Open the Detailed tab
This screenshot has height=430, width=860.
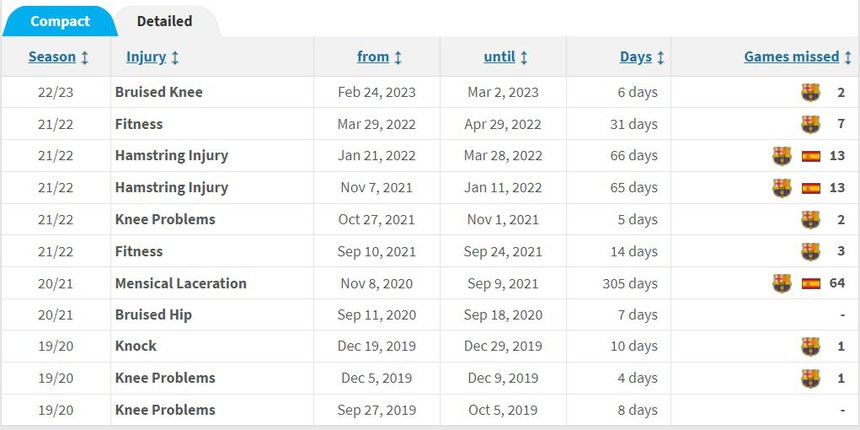(x=164, y=21)
